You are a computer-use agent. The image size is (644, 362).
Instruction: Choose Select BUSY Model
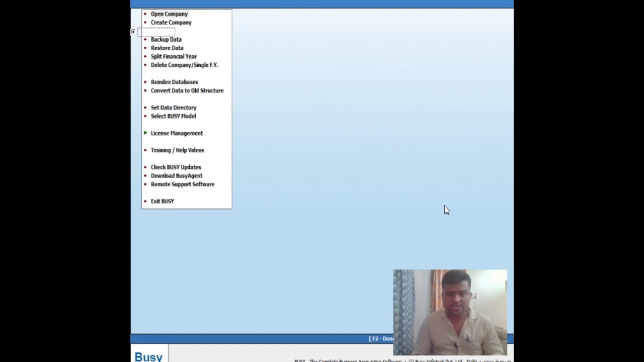pos(173,116)
